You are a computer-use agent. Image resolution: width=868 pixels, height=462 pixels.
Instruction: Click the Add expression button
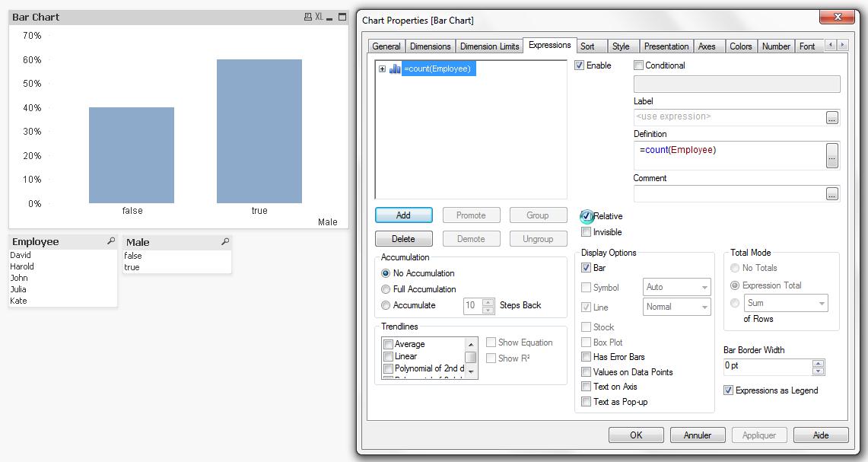403,215
